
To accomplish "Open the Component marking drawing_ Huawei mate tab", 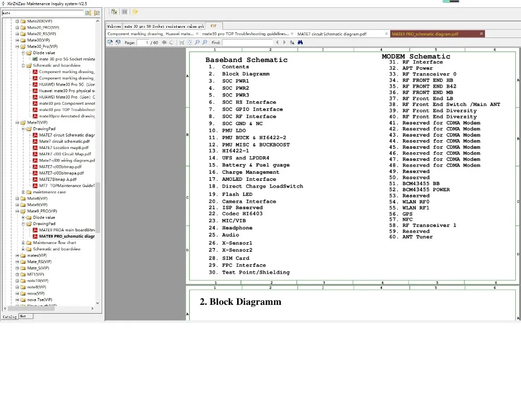I will pyautogui.click(x=150, y=34).
